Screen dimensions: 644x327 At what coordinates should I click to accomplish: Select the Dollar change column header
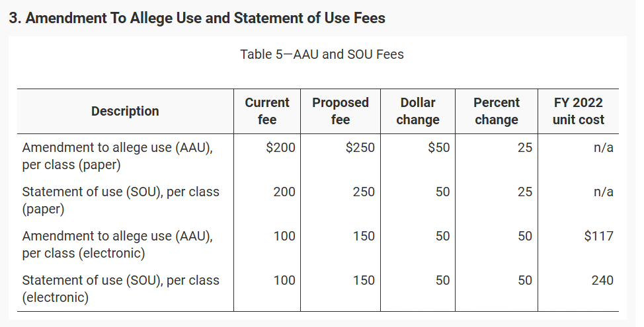(x=418, y=111)
